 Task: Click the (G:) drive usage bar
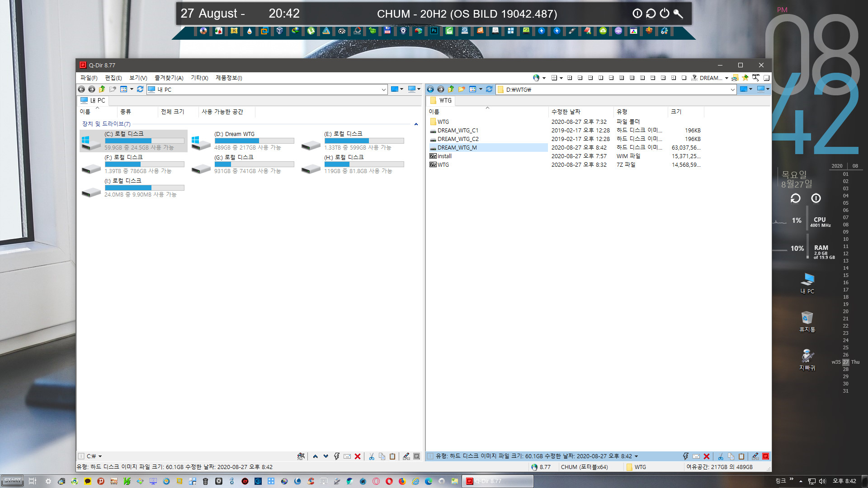coord(254,164)
